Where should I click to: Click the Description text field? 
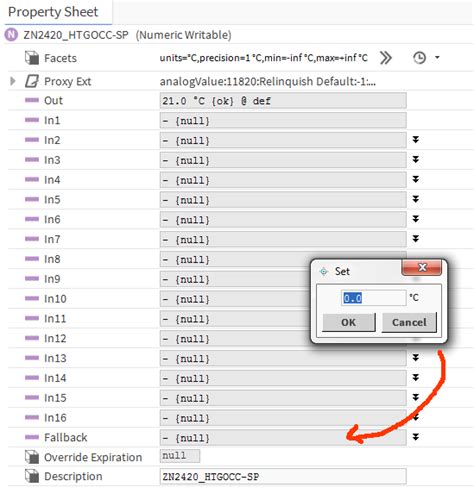click(283, 476)
